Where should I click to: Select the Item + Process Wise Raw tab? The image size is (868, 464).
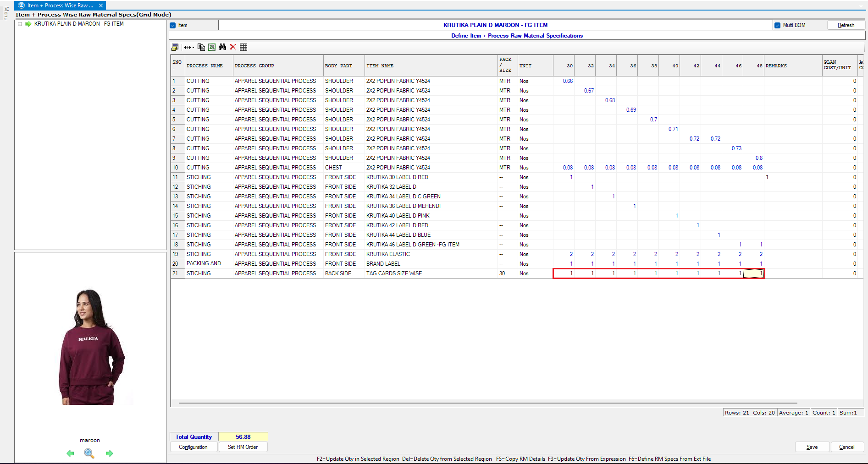click(x=60, y=5)
